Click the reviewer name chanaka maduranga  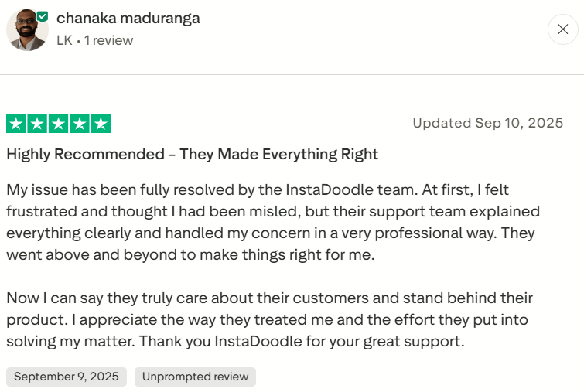coord(128,18)
